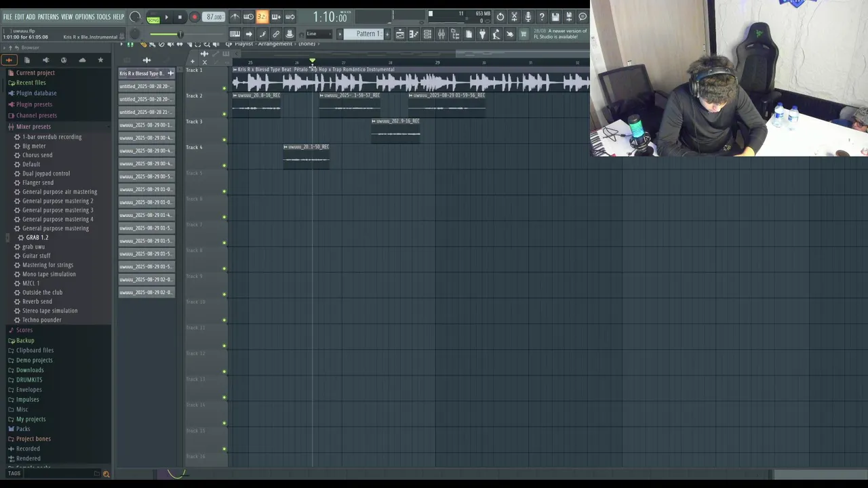Image resolution: width=868 pixels, height=488 pixels.
Task: Click the tempo display showing 87.000
Action: (214, 17)
